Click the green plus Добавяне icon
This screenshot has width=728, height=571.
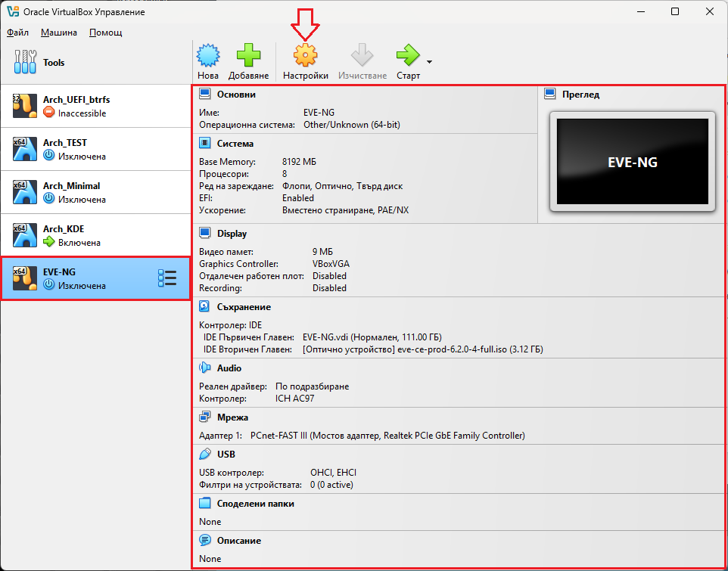pyautogui.click(x=248, y=56)
